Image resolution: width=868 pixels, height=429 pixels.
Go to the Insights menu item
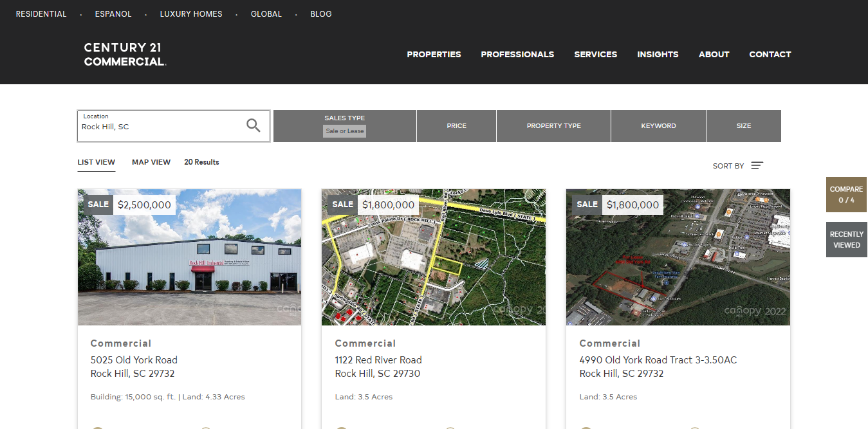pyautogui.click(x=658, y=55)
